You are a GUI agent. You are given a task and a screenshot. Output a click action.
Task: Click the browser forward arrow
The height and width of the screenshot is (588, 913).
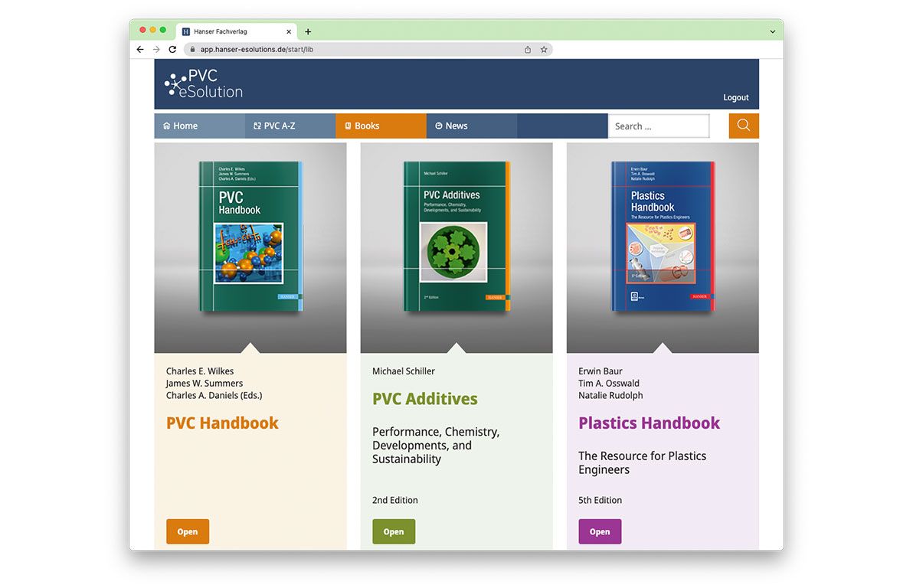[156, 50]
